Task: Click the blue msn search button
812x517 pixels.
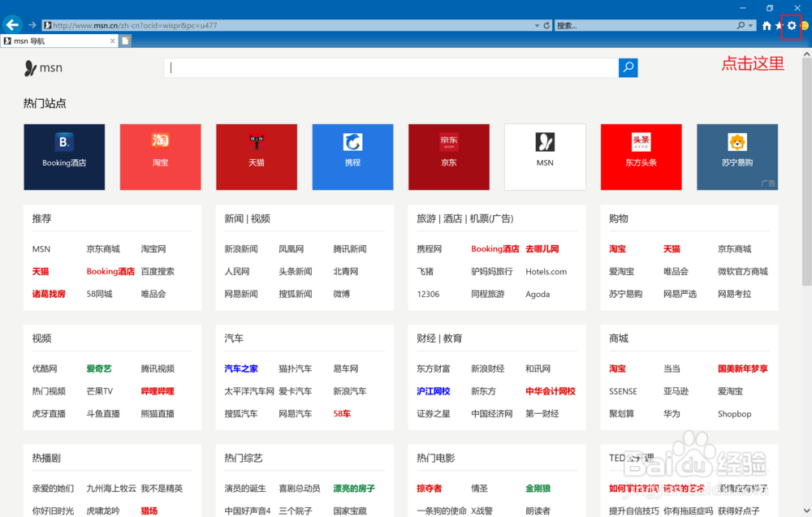Action: [x=628, y=68]
